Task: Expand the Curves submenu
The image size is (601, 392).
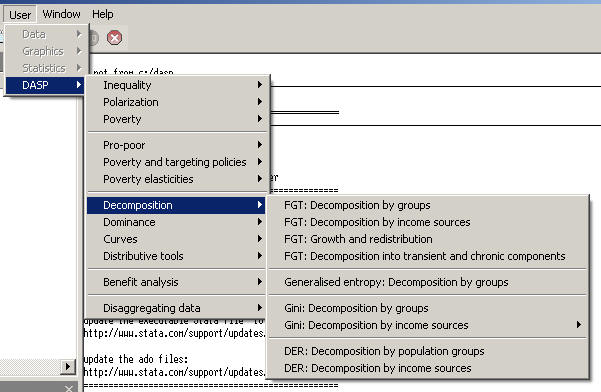Action: point(177,239)
